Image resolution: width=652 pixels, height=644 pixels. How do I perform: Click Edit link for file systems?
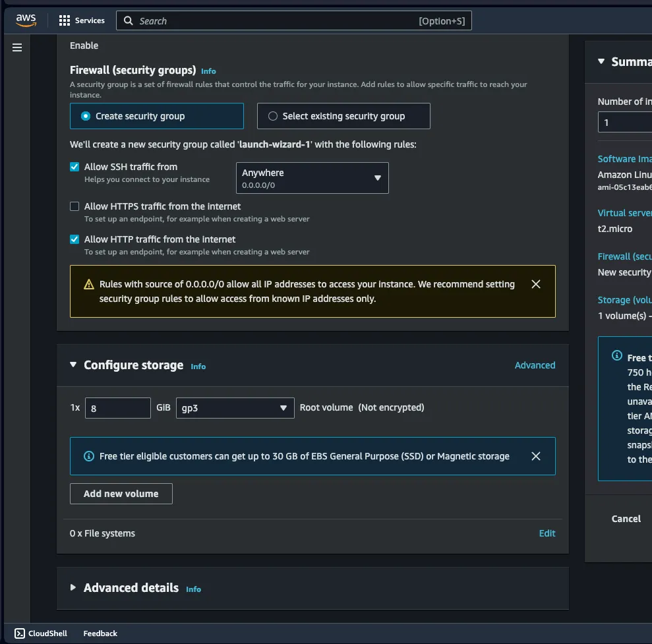[547, 533]
